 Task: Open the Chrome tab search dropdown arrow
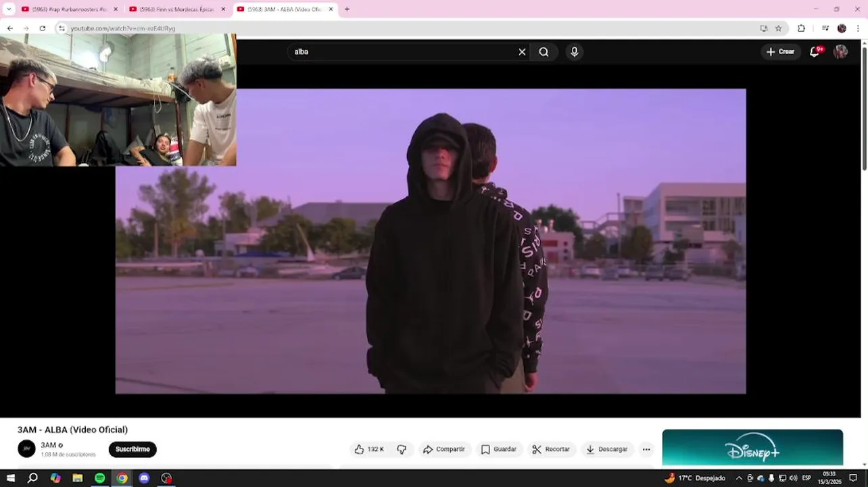coord(9,9)
